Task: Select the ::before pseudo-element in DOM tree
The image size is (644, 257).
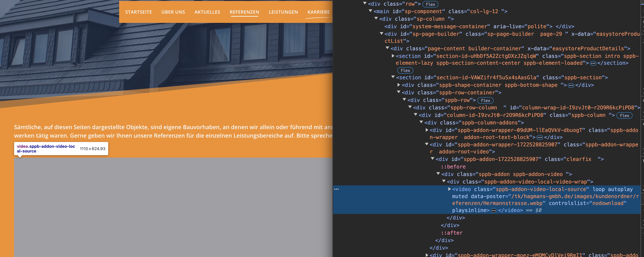Action: [x=453, y=167]
